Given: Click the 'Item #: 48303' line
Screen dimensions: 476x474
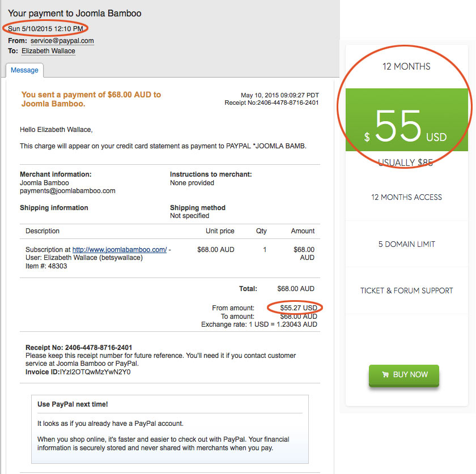Looking at the screenshot, I should [x=46, y=266].
